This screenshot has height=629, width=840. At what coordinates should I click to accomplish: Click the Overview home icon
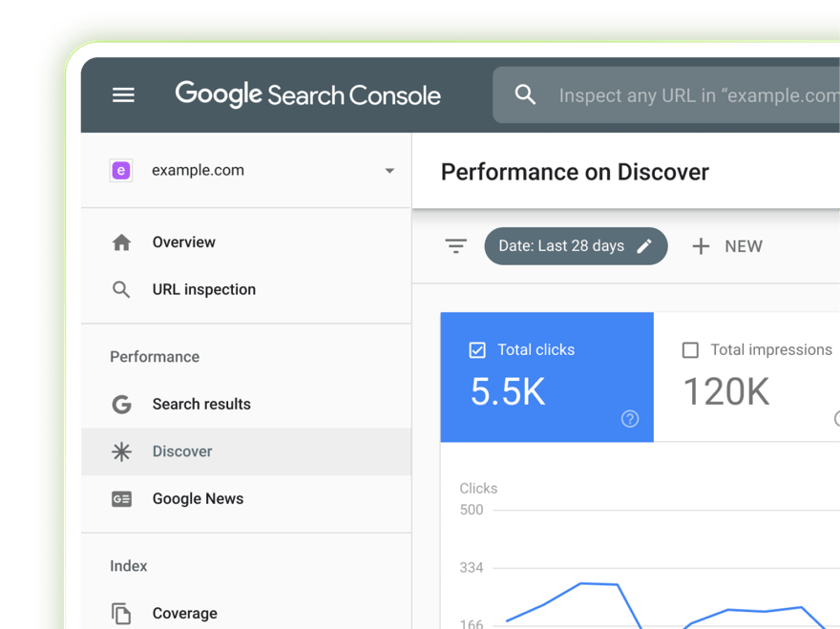click(121, 242)
